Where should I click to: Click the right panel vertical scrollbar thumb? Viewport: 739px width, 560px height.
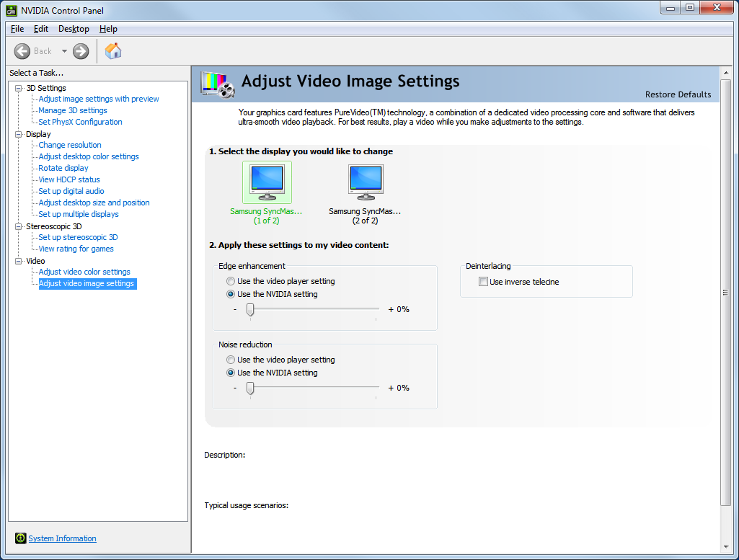click(x=726, y=293)
